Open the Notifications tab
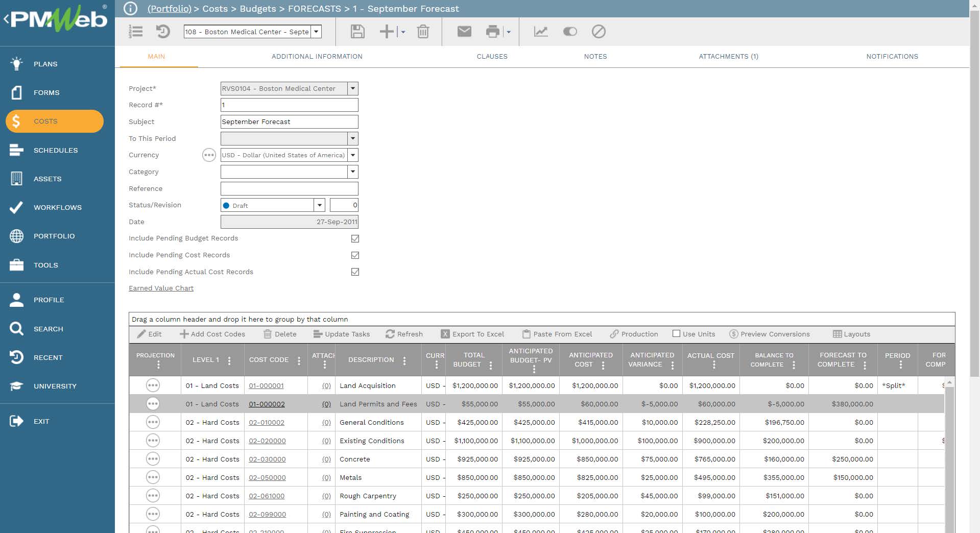Image resolution: width=980 pixels, height=533 pixels. click(892, 56)
